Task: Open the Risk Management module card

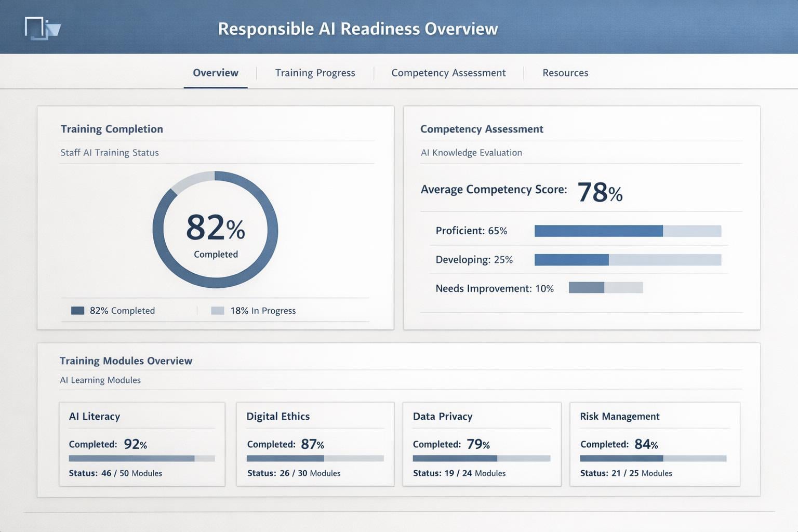Action: (655, 444)
